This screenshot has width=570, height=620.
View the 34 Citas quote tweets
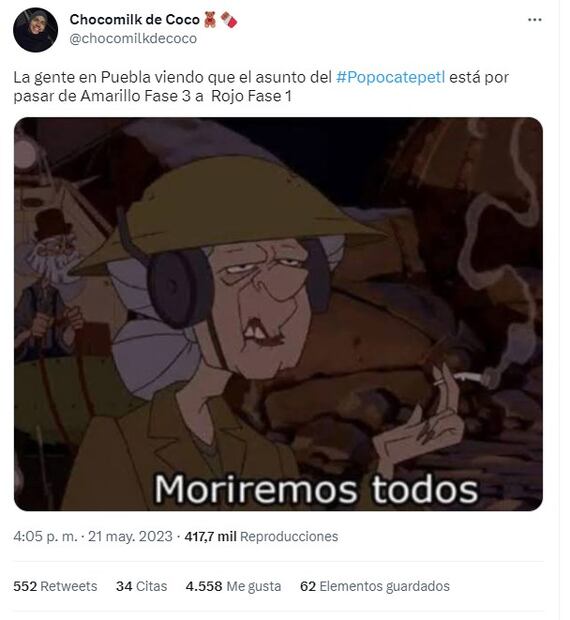pyautogui.click(x=142, y=586)
